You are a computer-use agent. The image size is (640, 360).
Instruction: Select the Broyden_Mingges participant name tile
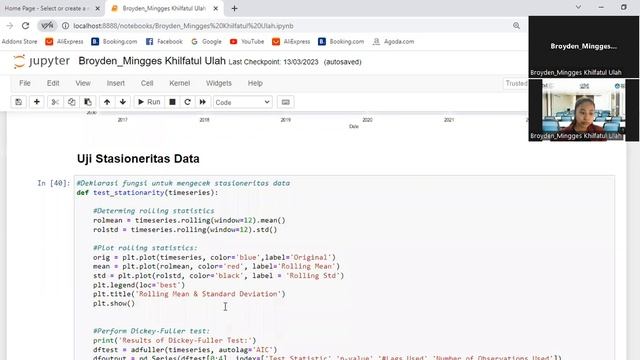(x=584, y=47)
